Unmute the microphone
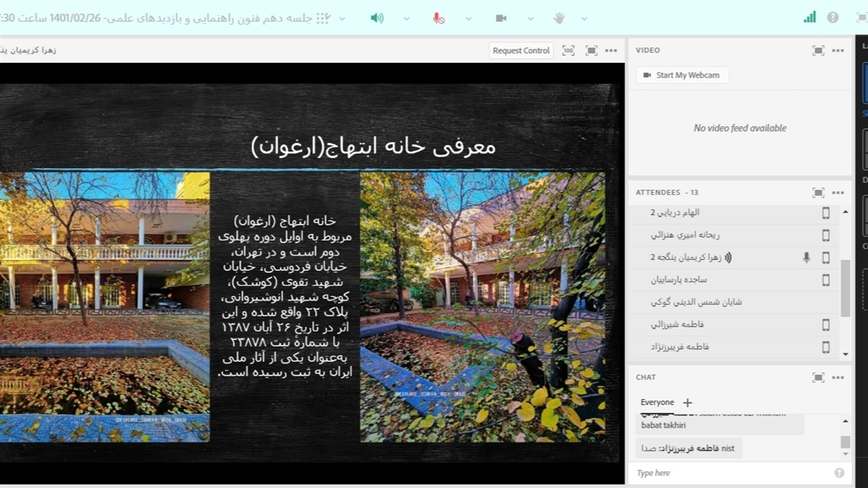Screen dimensions: 868x488 coord(439,18)
